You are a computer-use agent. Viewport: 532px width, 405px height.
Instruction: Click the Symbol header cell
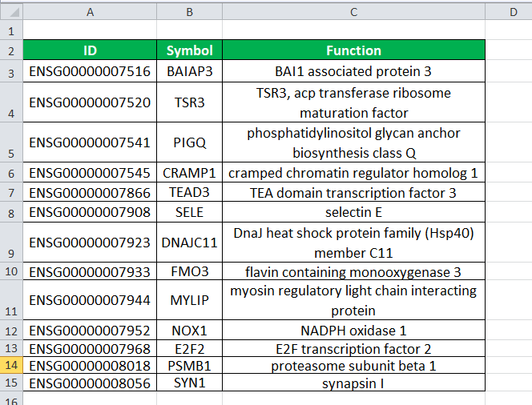point(189,50)
